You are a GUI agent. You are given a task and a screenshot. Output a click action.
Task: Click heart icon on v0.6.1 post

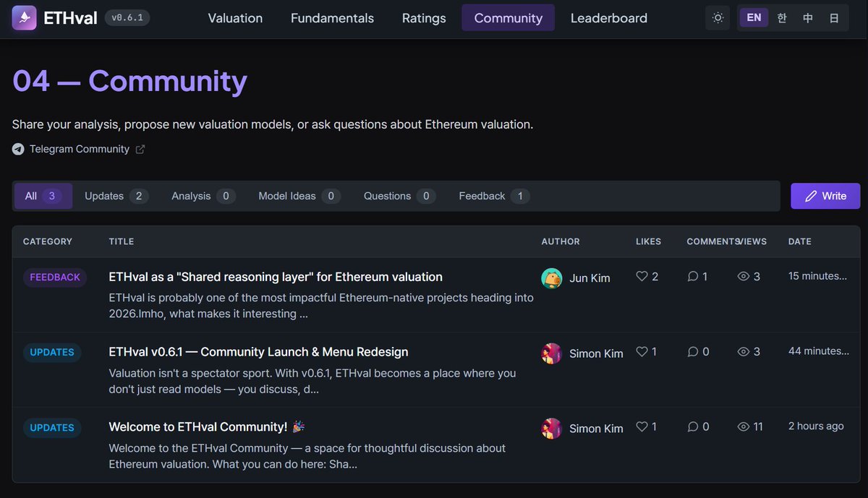[x=642, y=351]
